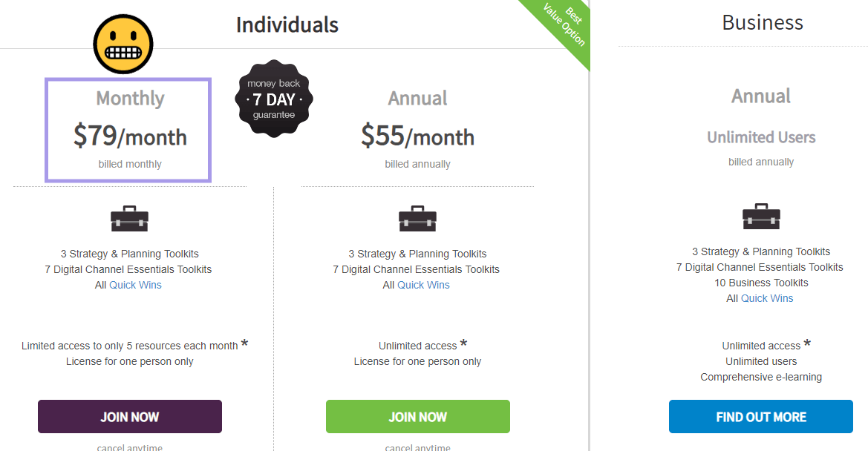The image size is (868, 451).
Task: Click the Unlimited Users heading
Action: pyautogui.click(x=761, y=137)
